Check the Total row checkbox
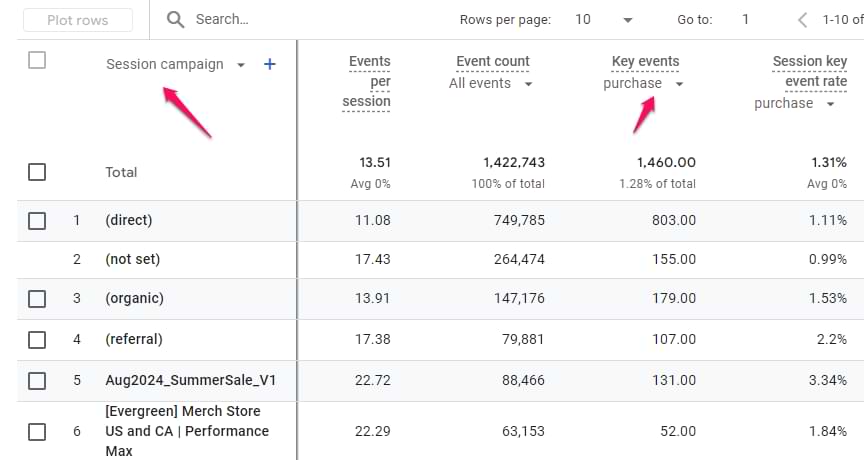864x460 pixels. coord(37,172)
